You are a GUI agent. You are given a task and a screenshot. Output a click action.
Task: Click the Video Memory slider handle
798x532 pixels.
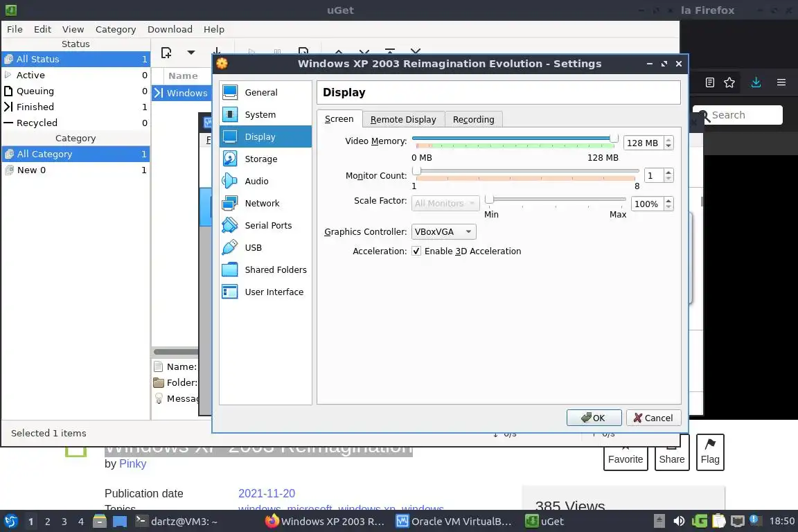click(x=614, y=139)
